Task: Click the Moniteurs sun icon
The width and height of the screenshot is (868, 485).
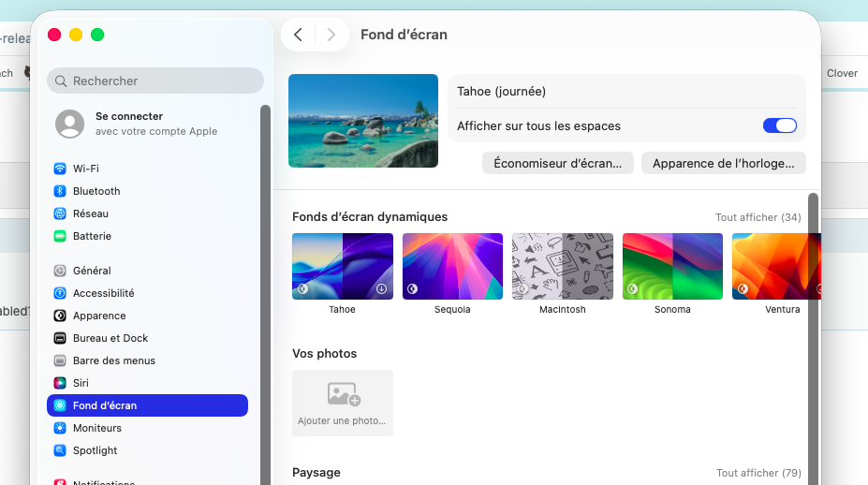Action: 60,428
